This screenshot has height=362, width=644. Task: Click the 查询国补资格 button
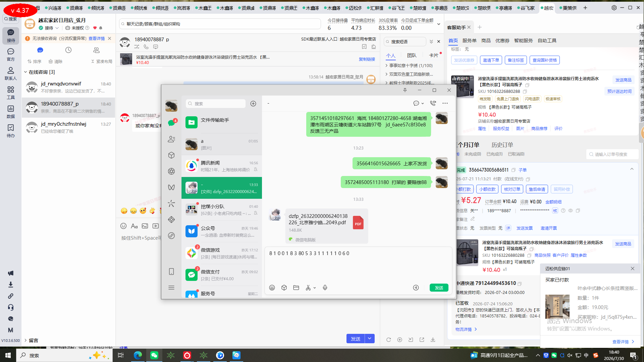pyautogui.click(x=545, y=60)
